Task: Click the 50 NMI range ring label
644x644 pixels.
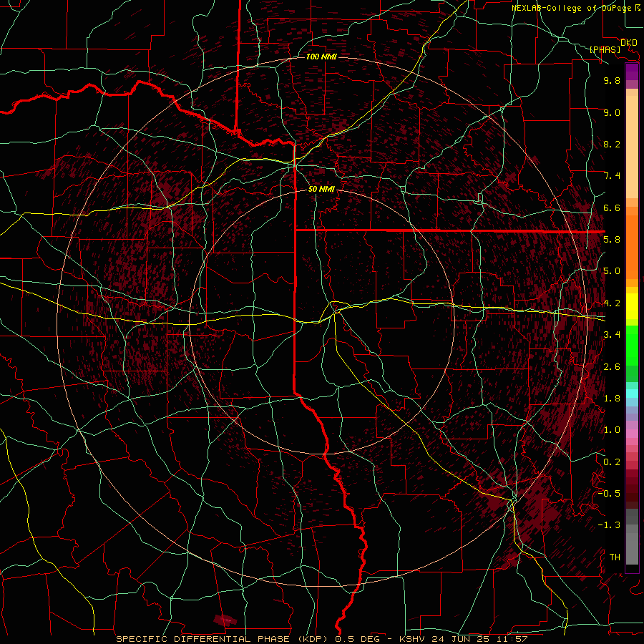Action: pos(321,190)
